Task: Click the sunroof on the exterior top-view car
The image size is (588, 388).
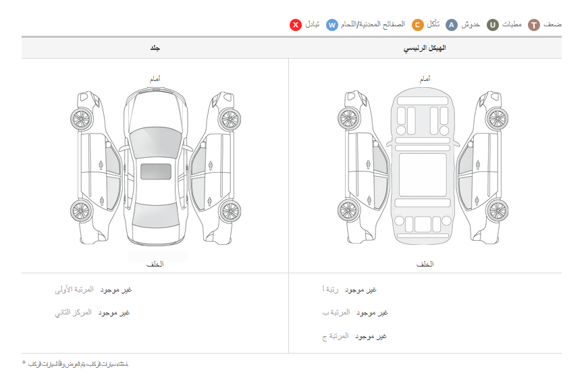Action: click(155, 171)
